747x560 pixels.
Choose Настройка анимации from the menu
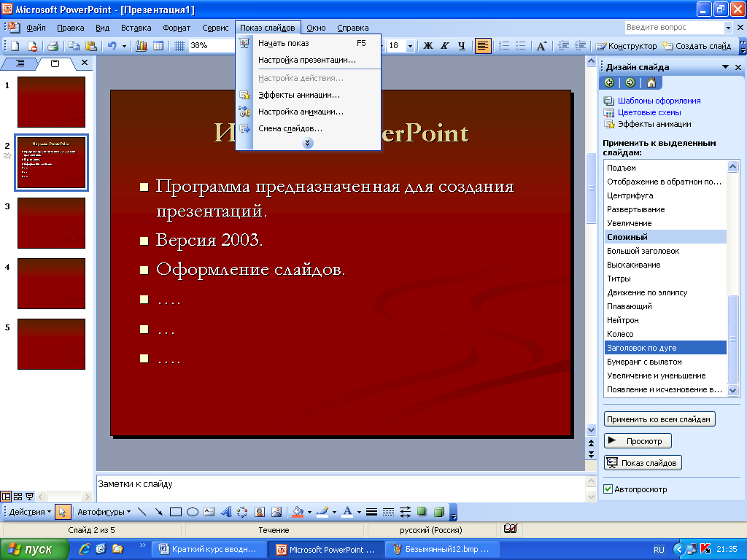tap(301, 112)
